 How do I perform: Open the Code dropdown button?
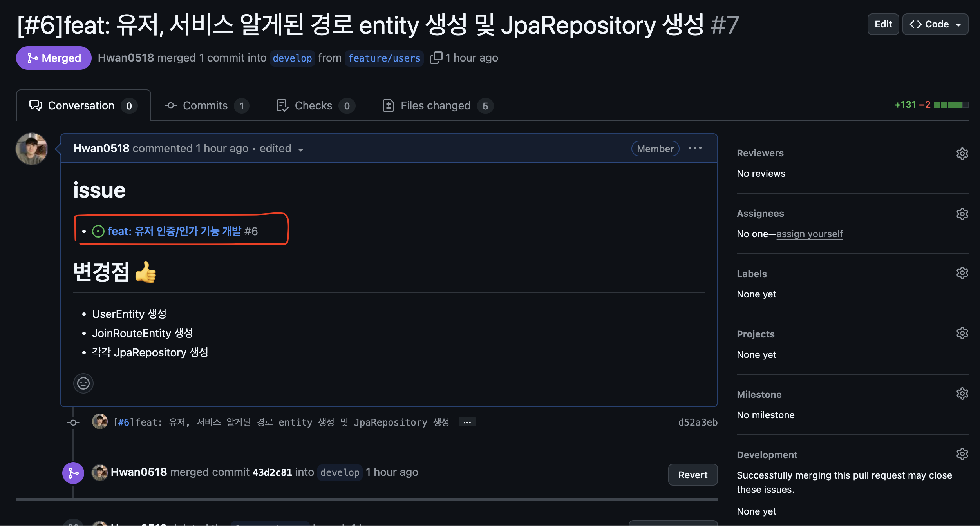pyautogui.click(x=935, y=24)
